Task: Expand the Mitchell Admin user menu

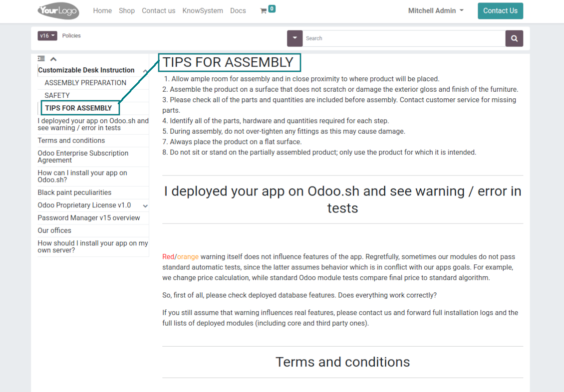Action: [436, 11]
